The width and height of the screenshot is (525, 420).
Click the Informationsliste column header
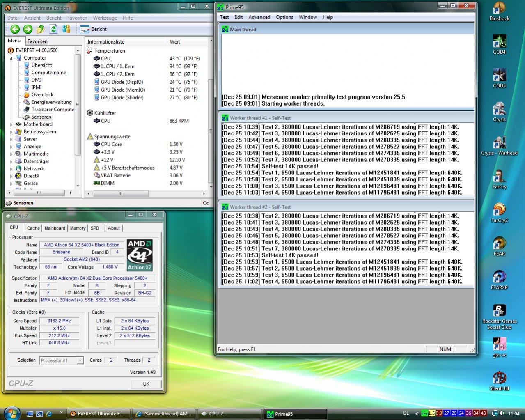pyautogui.click(x=126, y=42)
